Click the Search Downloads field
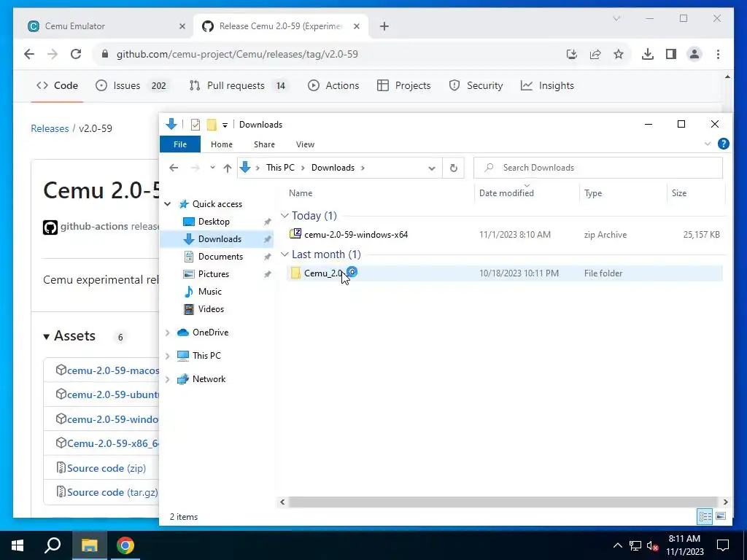The height and width of the screenshot is (560, 747). point(598,168)
